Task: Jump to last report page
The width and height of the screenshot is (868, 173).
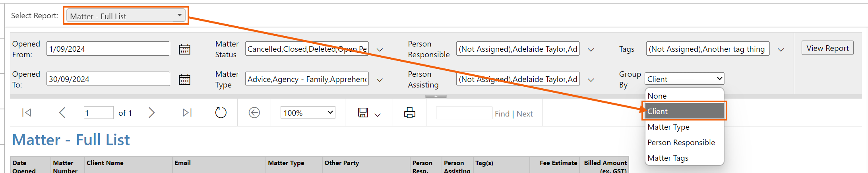Action: tap(187, 113)
